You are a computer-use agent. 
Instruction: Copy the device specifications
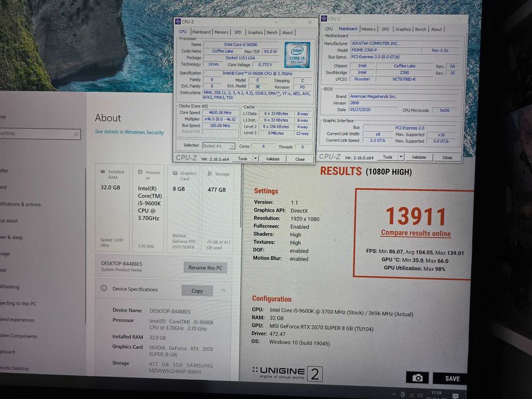197,291
